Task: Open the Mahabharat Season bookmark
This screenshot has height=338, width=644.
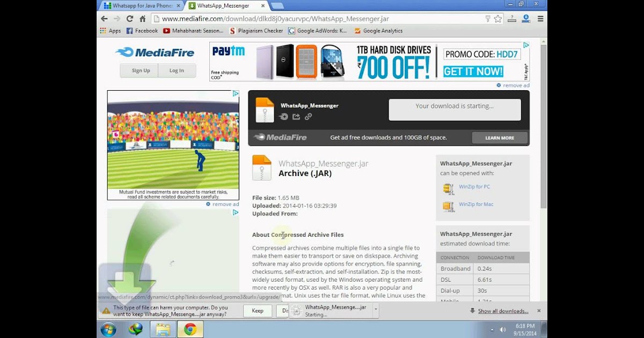Action: coord(193,31)
